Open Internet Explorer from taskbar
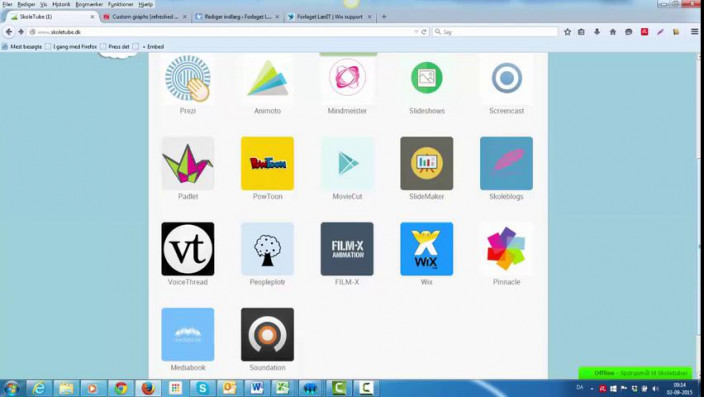Viewport: 704px width, 397px height. pos(39,388)
